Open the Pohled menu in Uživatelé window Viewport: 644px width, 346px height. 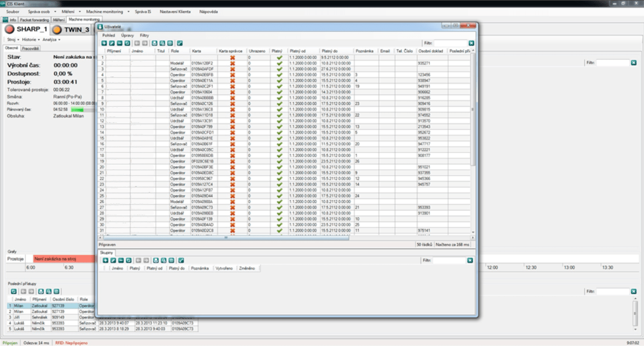(x=108, y=35)
